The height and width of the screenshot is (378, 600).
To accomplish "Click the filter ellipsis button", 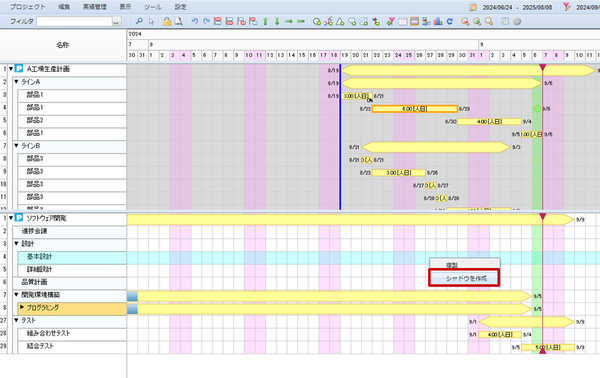I will (x=116, y=22).
